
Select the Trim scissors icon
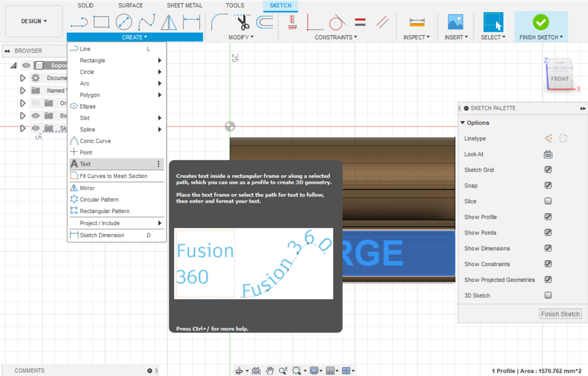tap(243, 21)
